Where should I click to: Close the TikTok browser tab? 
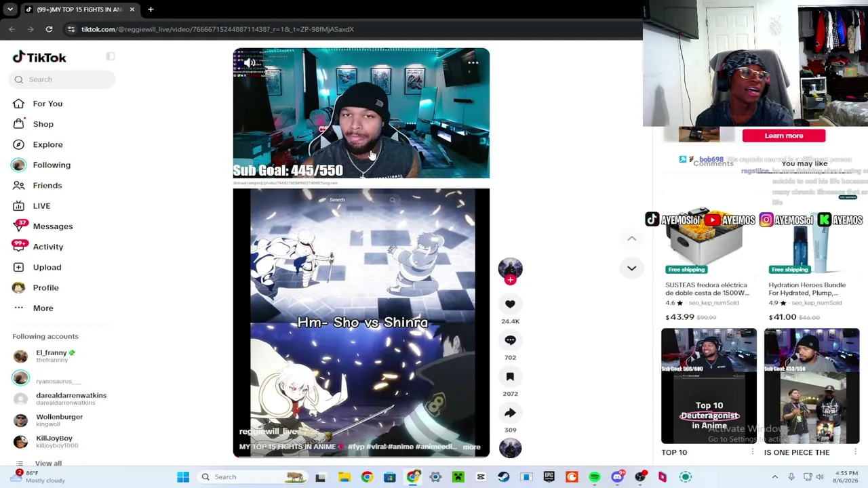132,9
